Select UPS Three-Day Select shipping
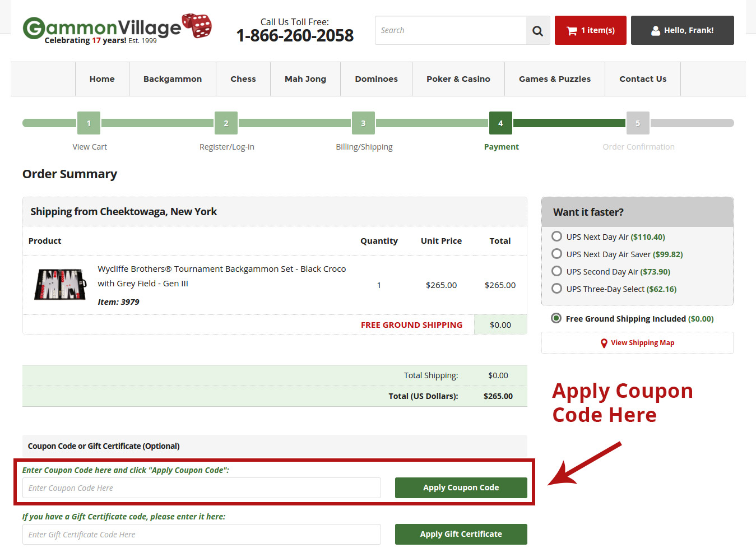 click(x=556, y=289)
